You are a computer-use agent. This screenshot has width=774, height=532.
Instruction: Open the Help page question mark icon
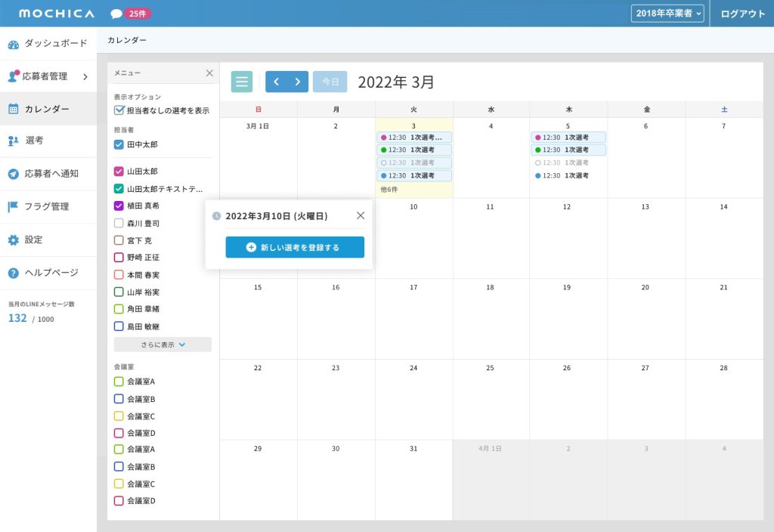13,273
